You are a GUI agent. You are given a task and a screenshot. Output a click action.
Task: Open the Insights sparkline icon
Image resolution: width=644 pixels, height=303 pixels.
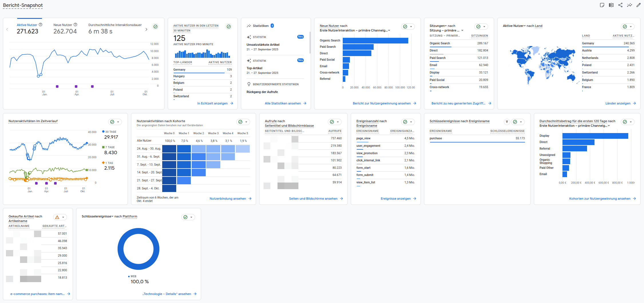(x=629, y=5)
